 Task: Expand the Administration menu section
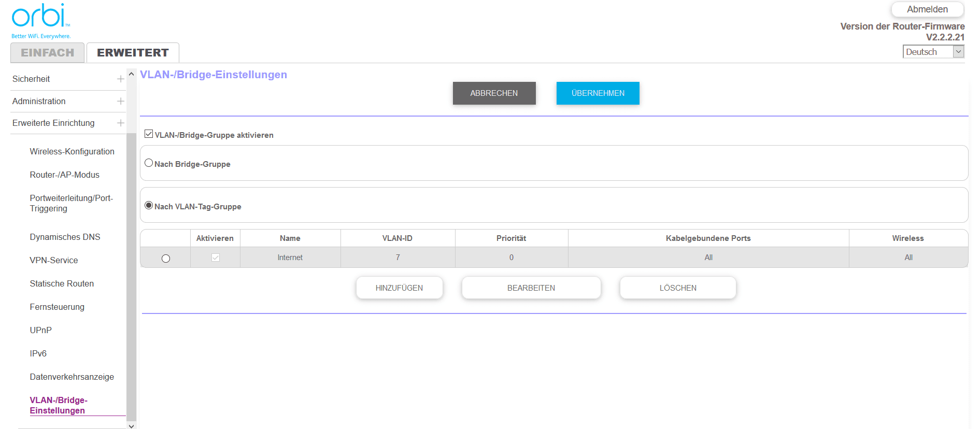[x=120, y=101]
